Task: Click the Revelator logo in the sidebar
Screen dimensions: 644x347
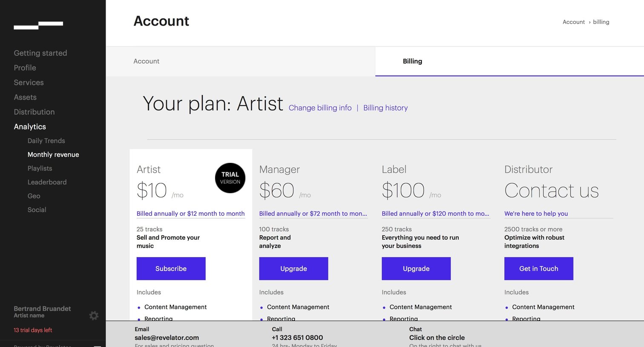Action: tap(38, 25)
